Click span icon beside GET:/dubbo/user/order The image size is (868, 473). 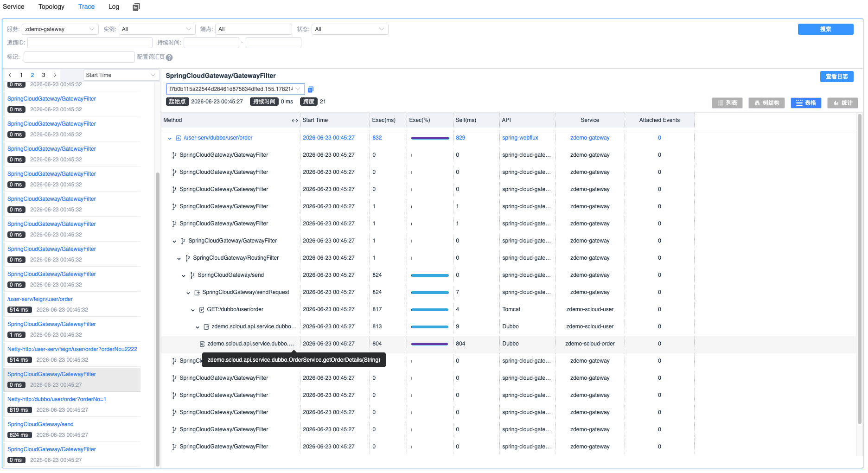click(202, 310)
